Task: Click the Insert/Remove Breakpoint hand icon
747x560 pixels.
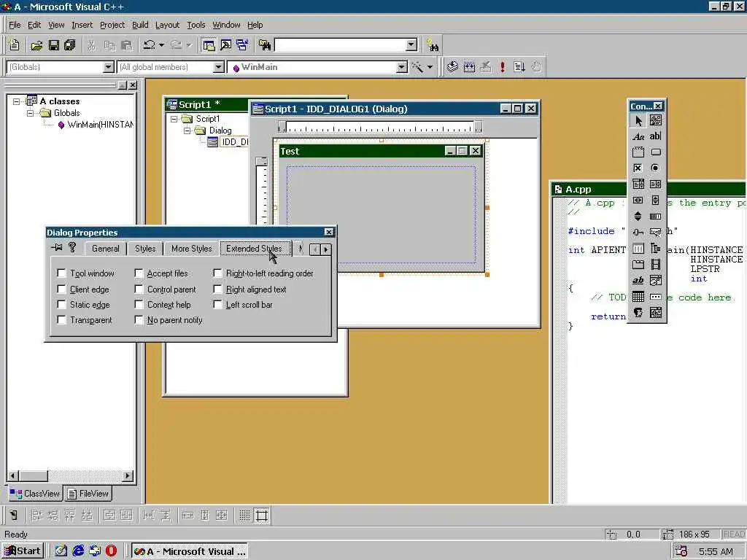Action: pyautogui.click(x=536, y=67)
